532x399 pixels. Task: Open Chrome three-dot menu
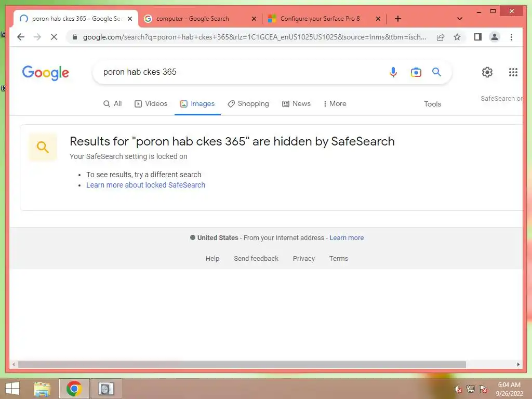pos(511,37)
